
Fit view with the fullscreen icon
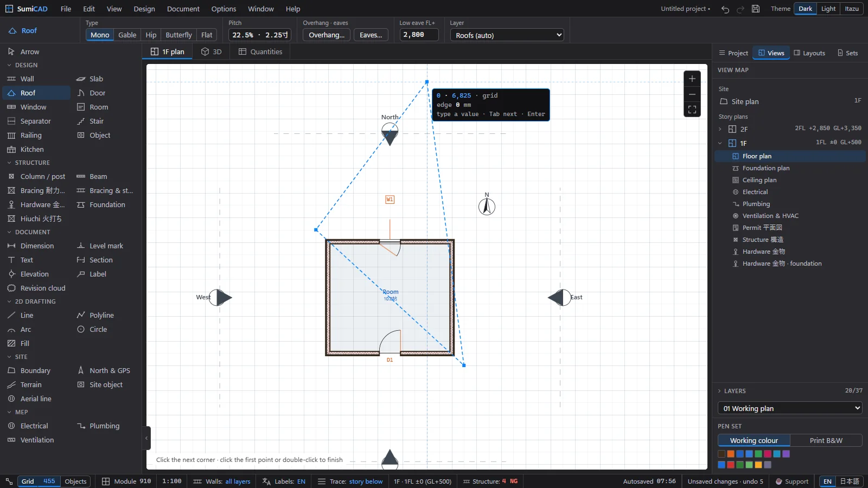[x=692, y=109]
